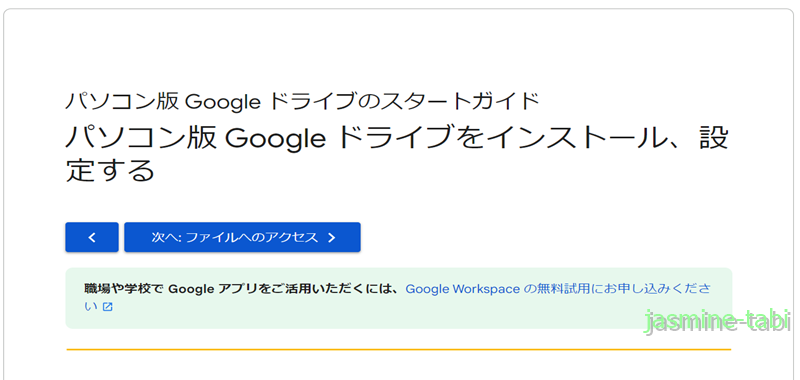800x380 pixels.
Task: Click the wrapped link text い on second line
Action: [x=91, y=307]
